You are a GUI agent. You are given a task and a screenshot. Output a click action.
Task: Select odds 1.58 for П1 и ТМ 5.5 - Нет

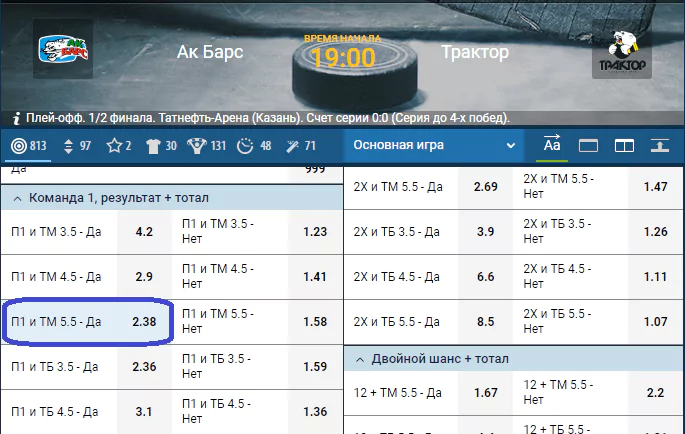[x=315, y=322]
